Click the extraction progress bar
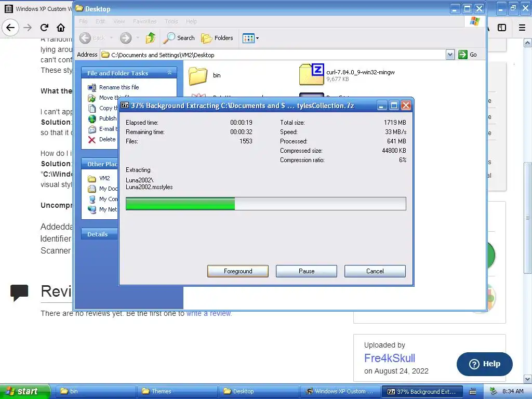The image size is (532, 399). click(x=265, y=204)
